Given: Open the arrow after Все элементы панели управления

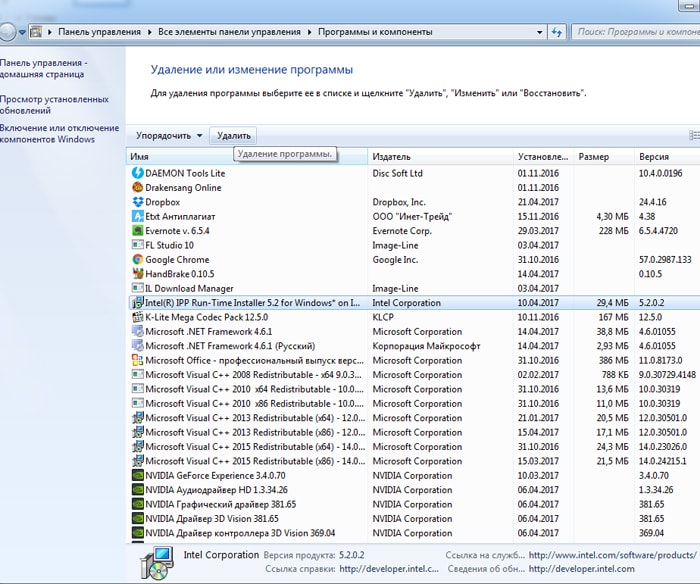Looking at the screenshot, I should click(309, 32).
